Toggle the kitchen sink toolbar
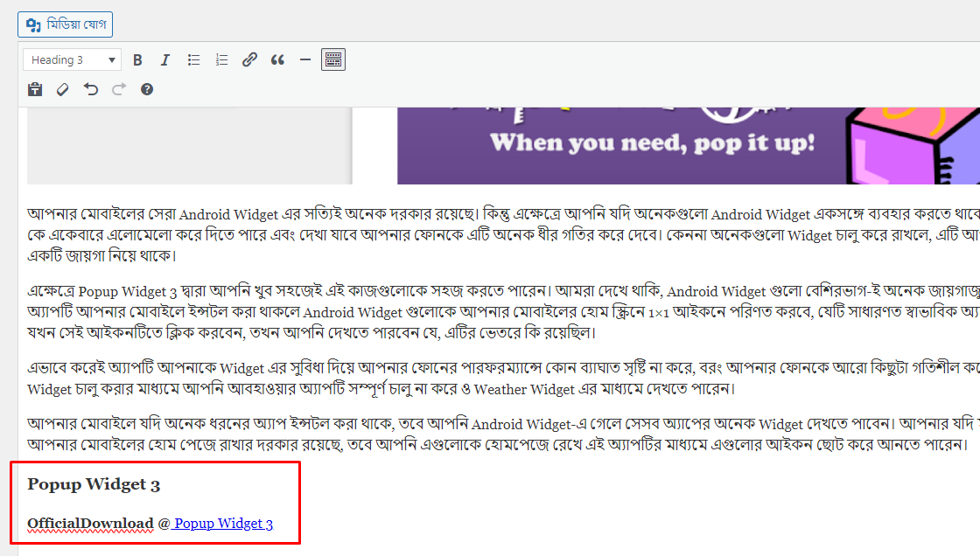980x556 pixels. 332,59
